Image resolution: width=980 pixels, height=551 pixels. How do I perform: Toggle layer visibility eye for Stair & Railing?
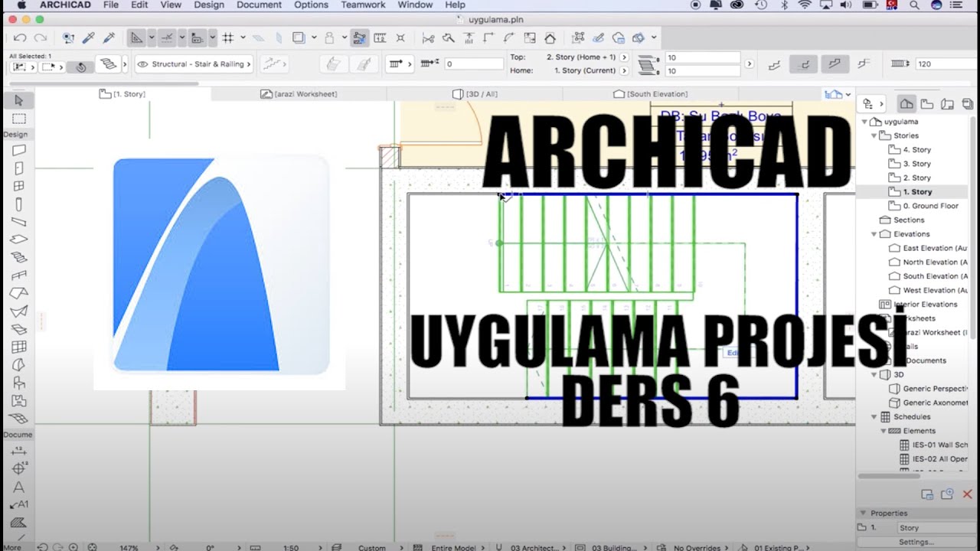pyautogui.click(x=142, y=64)
